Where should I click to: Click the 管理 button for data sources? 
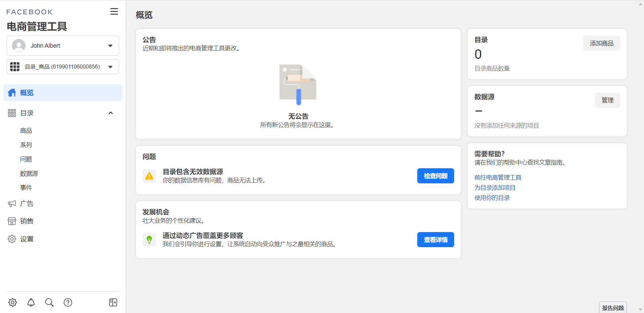tap(607, 100)
